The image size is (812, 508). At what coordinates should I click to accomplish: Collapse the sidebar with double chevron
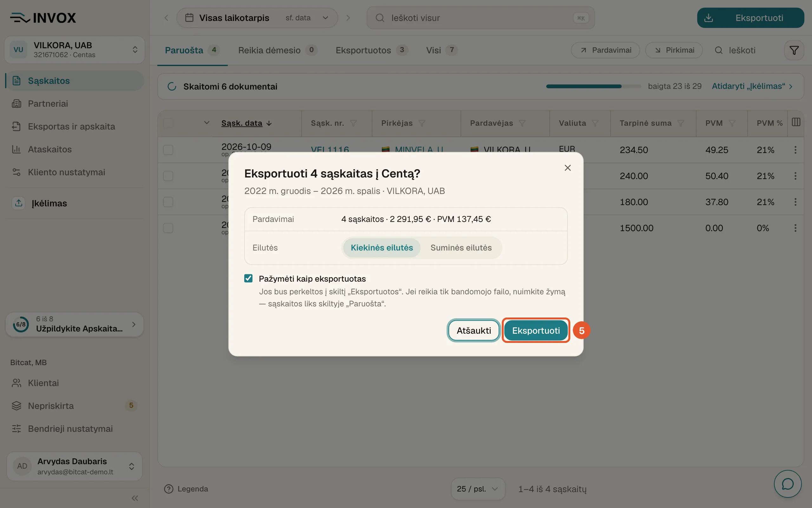tap(135, 498)
